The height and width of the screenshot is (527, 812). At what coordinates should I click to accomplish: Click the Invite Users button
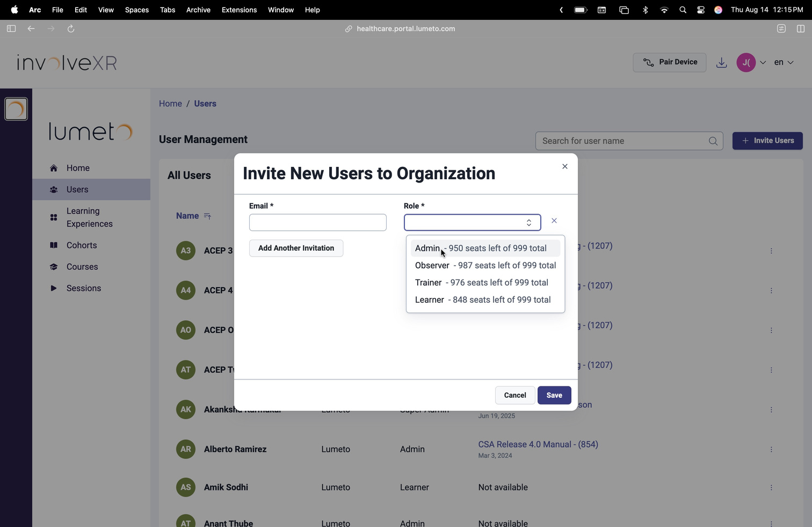[767, 141]
